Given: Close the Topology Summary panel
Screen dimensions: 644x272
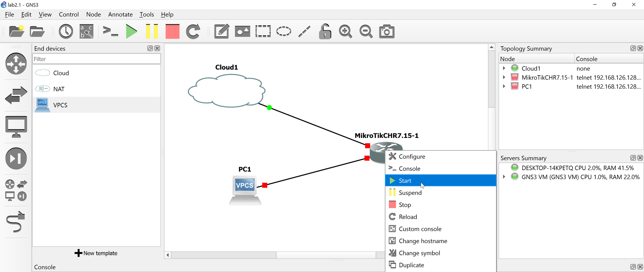Looking at the screenshot, I should [x=640, y=48].
